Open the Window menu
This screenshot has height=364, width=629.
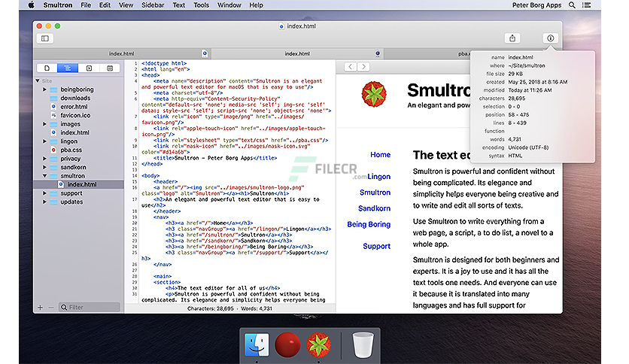click(x=229, y=5)
